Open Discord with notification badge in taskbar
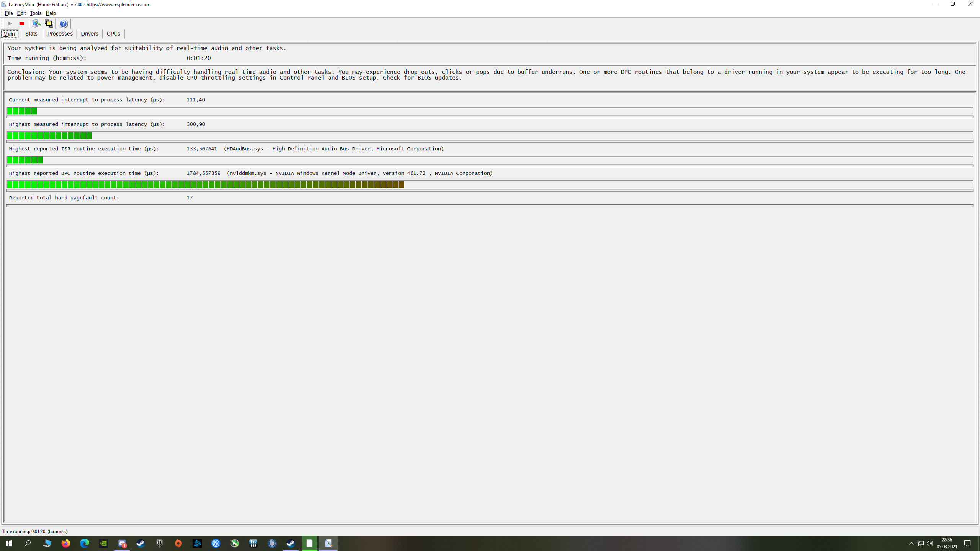This screenshot has width=980, height=551. click(x=122, y=543)
